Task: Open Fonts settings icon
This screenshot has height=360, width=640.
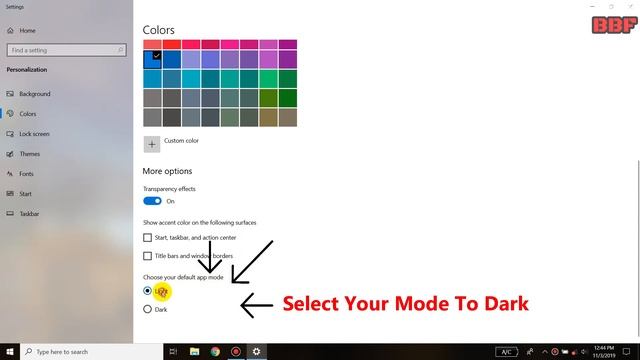Action: pos(10,173)
